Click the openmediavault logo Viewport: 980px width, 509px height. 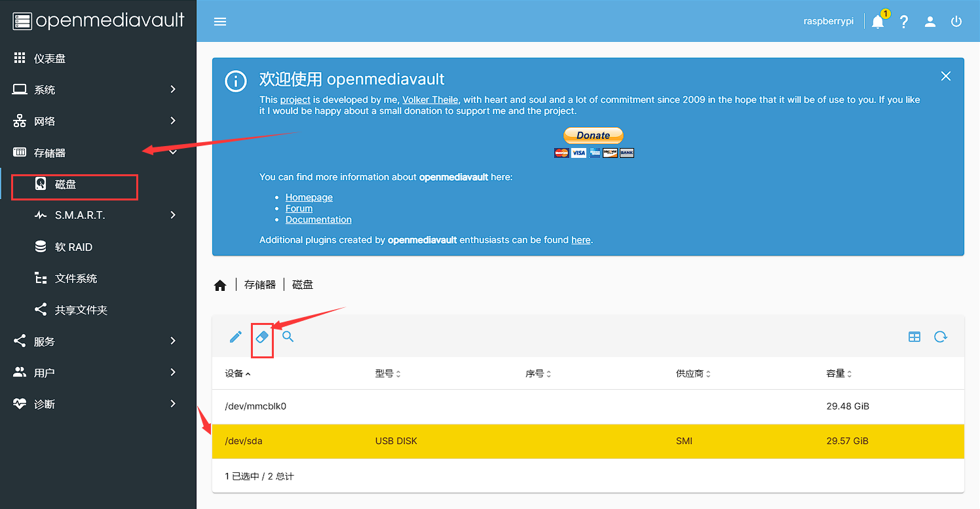pos(98,20)
